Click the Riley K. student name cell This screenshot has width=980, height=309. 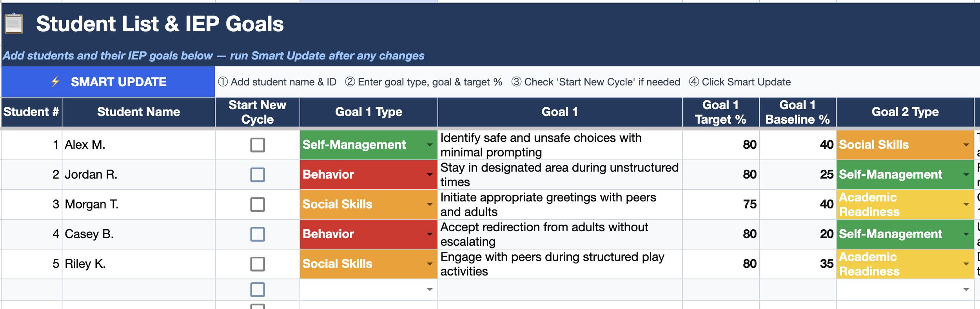pyautogui.click(x=138, y=264)
